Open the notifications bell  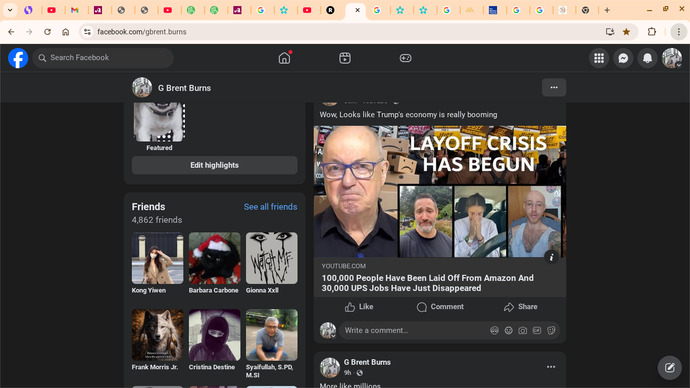tap(647, 58)
